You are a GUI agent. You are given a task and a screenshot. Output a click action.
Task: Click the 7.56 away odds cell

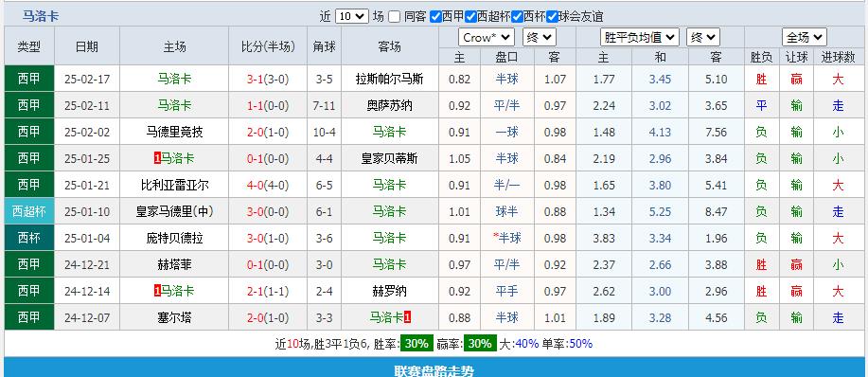[x=717, y=133]
